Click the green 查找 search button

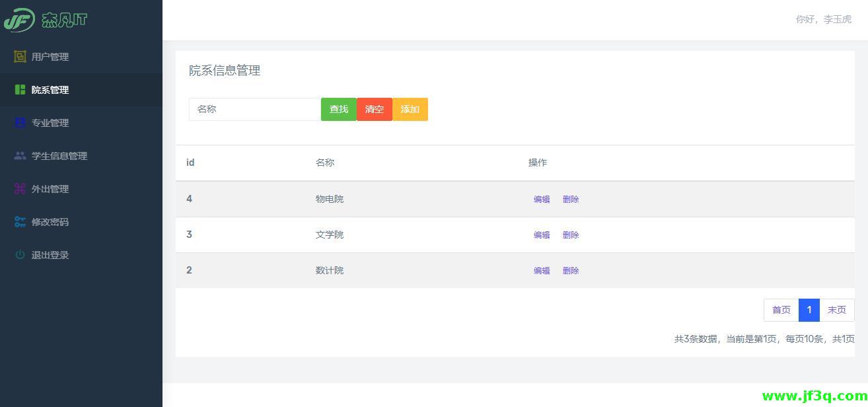click(x=338, y=109)
